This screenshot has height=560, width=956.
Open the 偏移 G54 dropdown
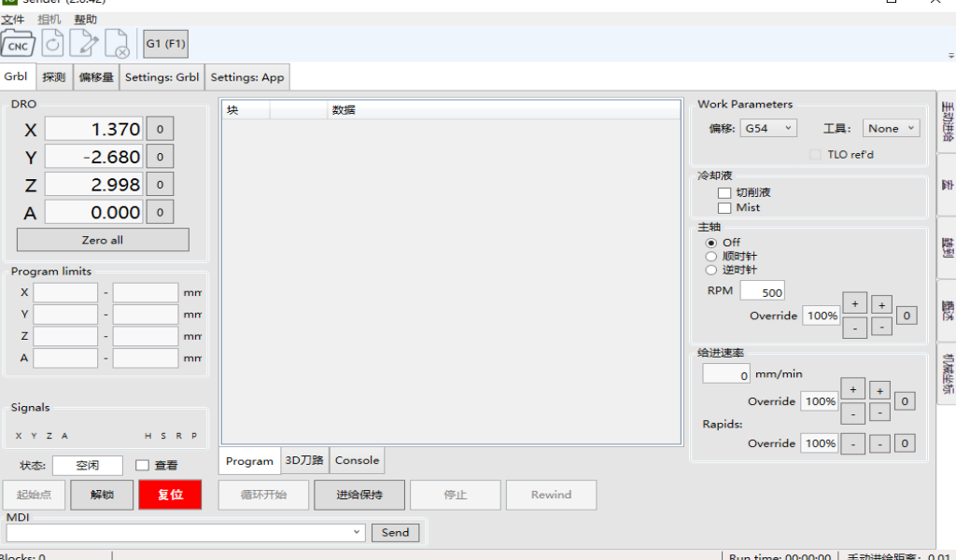768,129
